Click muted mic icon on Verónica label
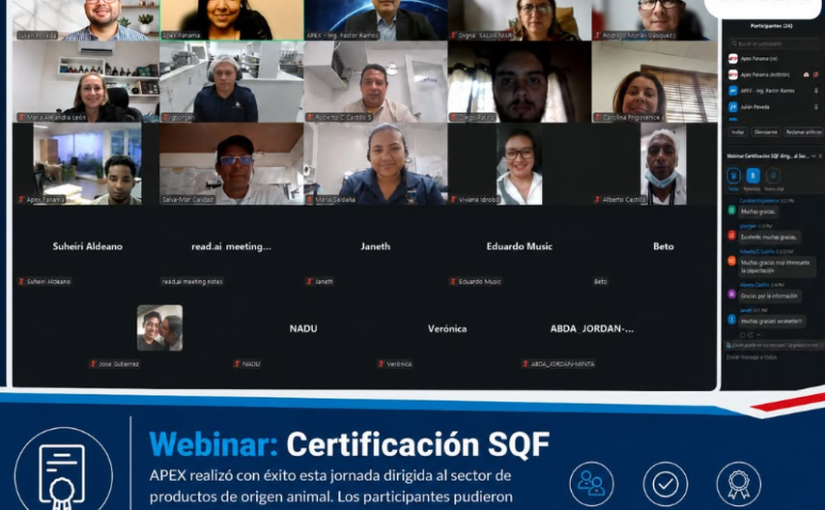 (381, 364)
